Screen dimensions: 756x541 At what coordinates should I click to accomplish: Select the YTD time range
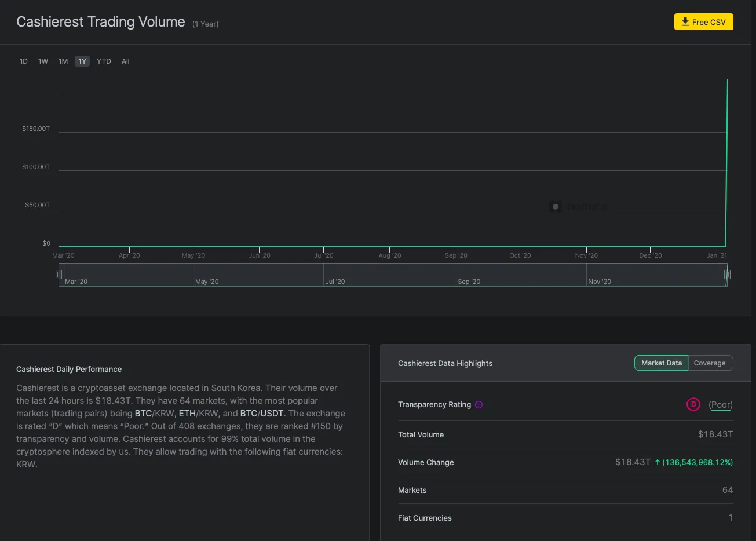coord(104,61)
